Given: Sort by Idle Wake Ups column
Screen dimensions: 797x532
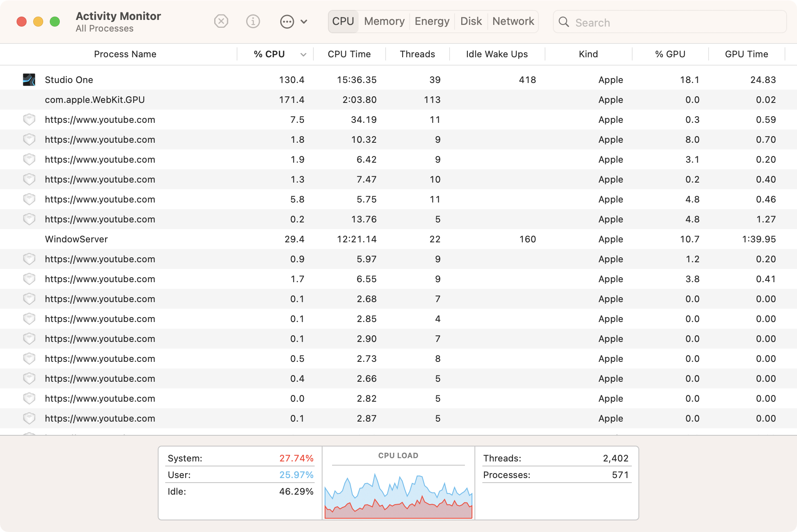Looking at the screenshot, I should pyautogui.click(x=496, y=54).
